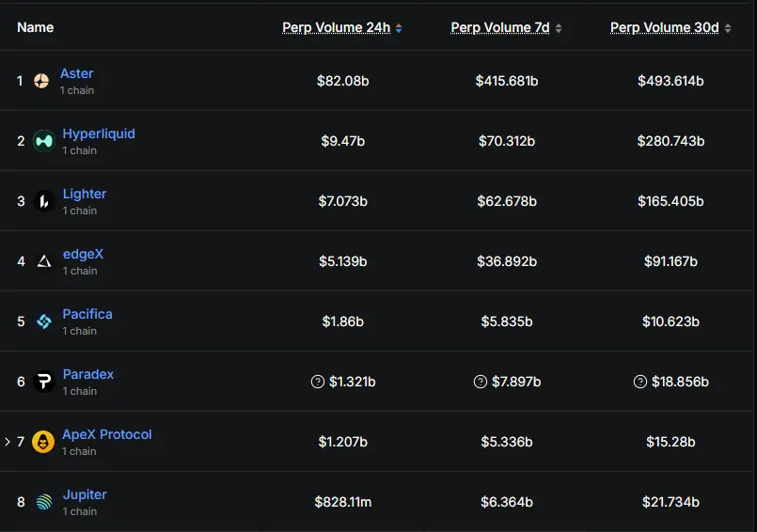Click the edgeX triangle logo icon
Screen dimensions: 757x532
[43, 261]
